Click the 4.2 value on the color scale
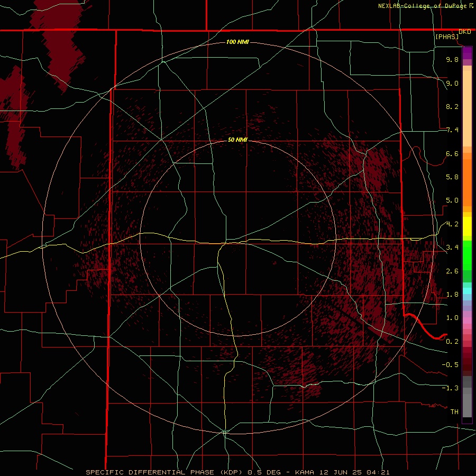Viewport: 476px width, 476px height. pyautogui.click(x=452, y=224)
